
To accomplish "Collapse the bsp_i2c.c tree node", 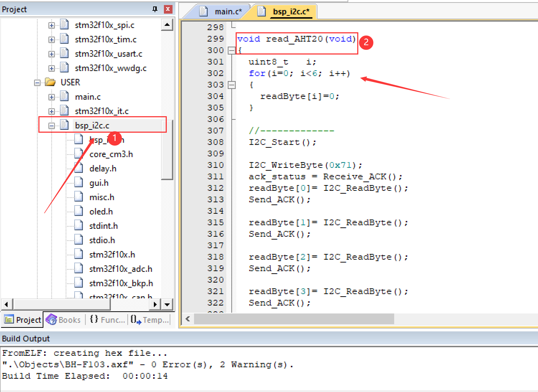I will 52,126.
